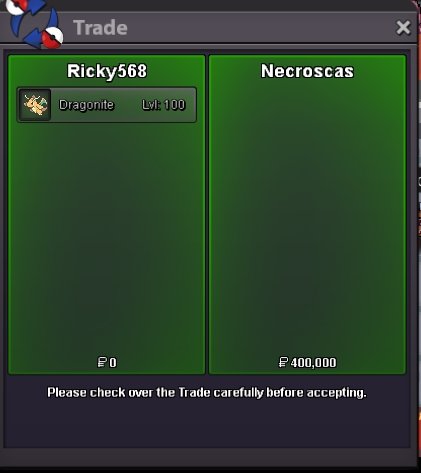Close the Trade window with X

pos(403,27)
